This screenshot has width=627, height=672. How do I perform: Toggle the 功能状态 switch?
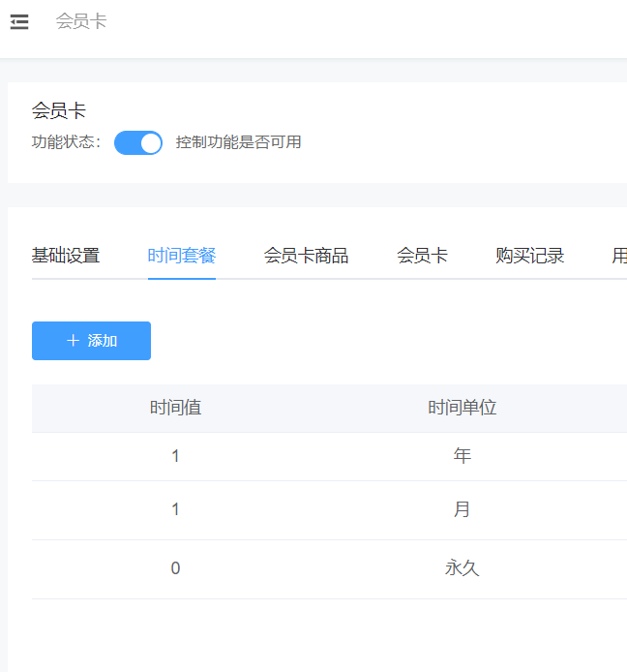[x=138, y=142]
